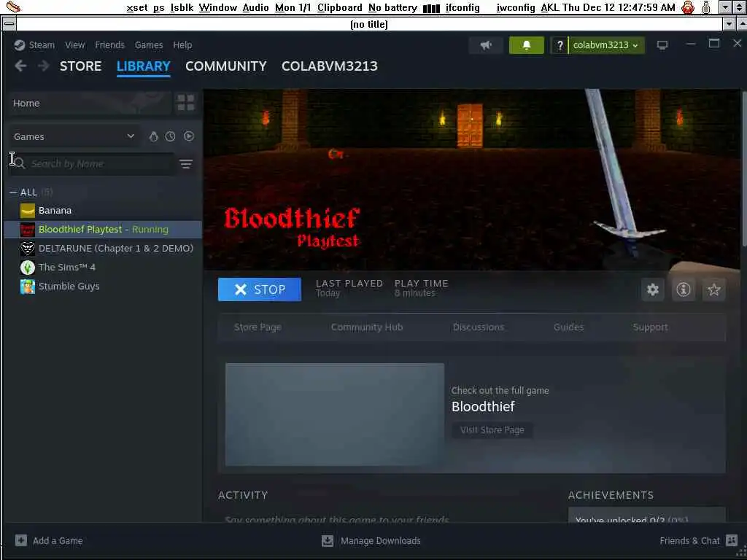
Task: Open the Clipboard item in top bar
Action: (340, 7)
